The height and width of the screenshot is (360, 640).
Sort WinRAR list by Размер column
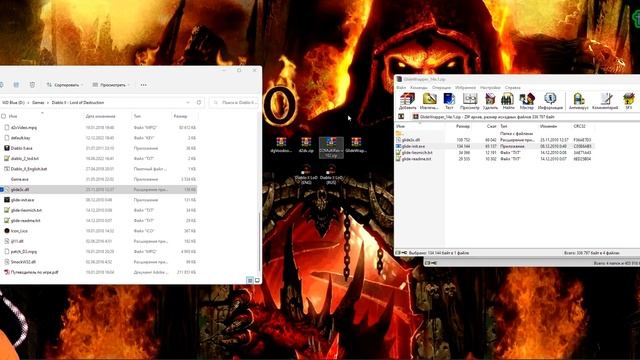click(462, 127)
